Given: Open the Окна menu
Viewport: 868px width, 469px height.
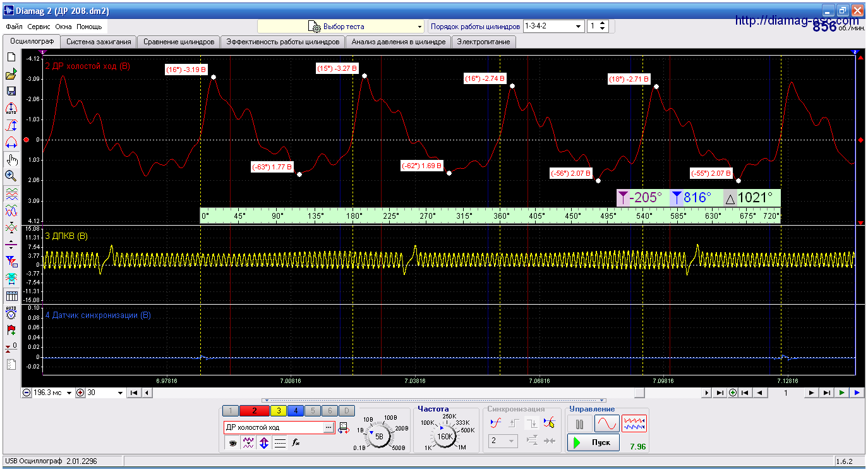Looking at the screenshot, I should [x=63, y=27].
